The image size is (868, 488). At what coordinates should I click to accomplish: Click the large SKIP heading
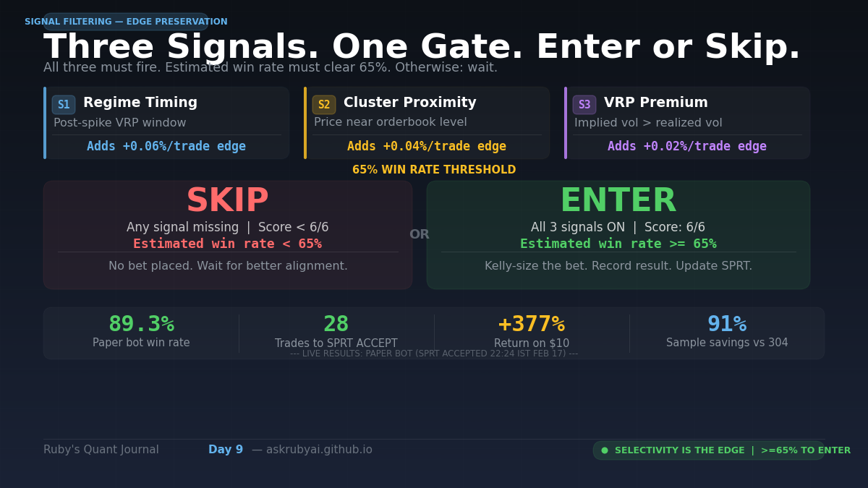pyautogui.click(x=227, y=201)
